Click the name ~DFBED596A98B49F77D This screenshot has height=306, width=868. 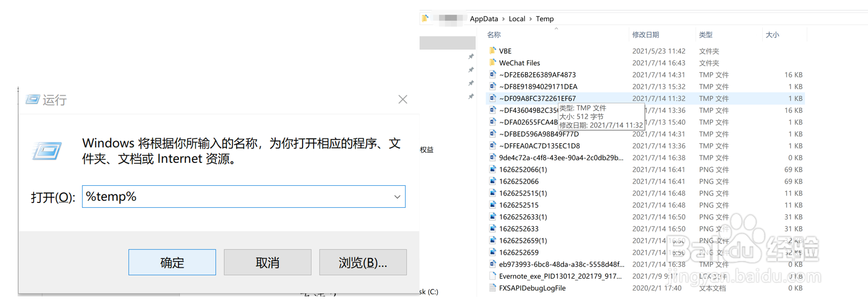pos(539,134)
